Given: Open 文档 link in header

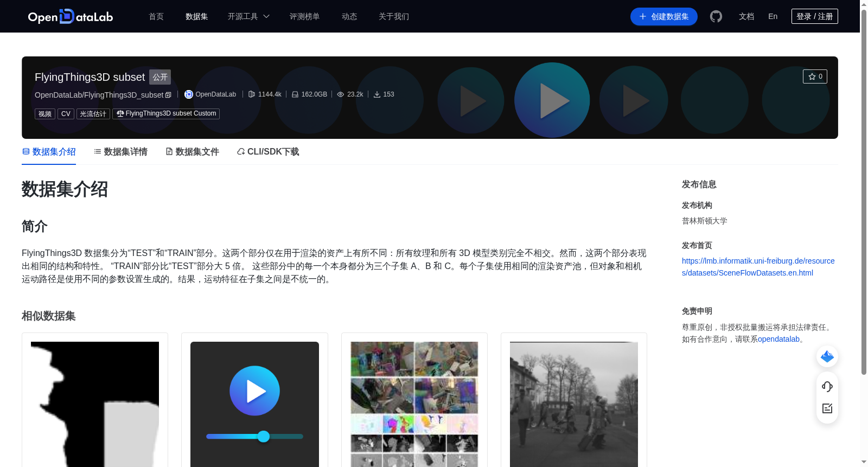Looking at the screenshot, I should point(746,16).
